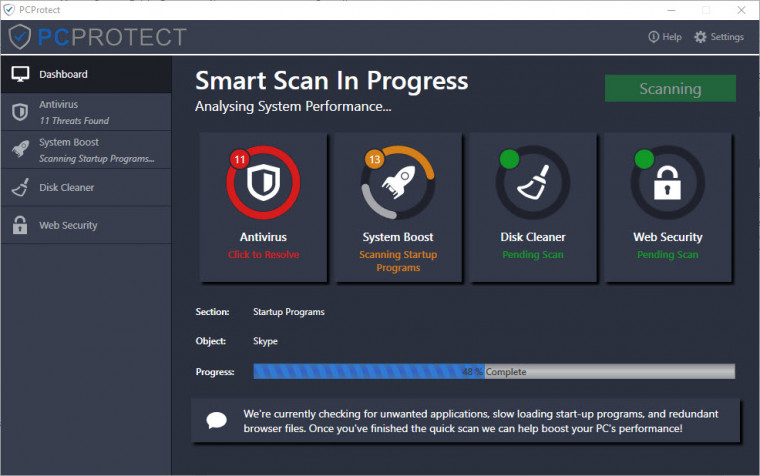760x476 pixels.
Task: Click the Antivirus card title
Action: (x=263, y=237)
